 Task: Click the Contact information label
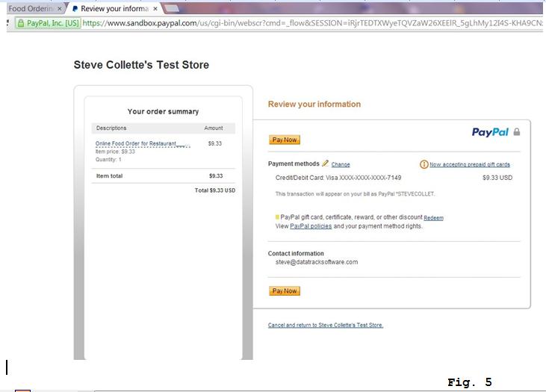[296, 253]
